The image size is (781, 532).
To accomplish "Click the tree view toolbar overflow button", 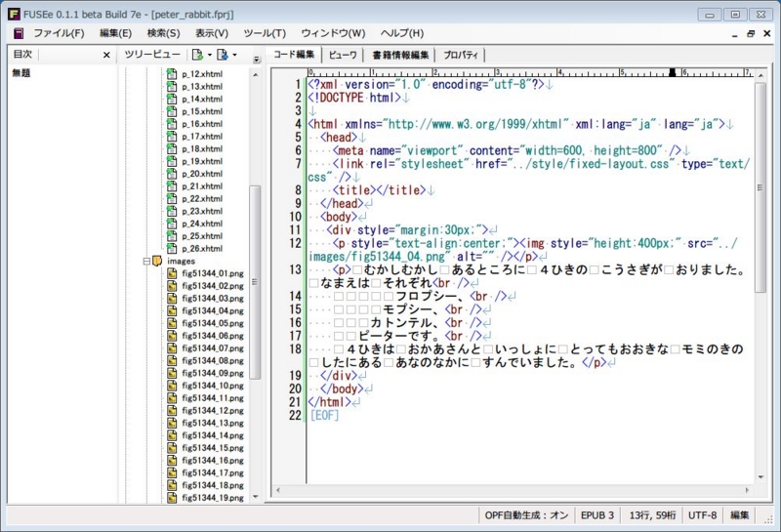I will click(257, 60).
